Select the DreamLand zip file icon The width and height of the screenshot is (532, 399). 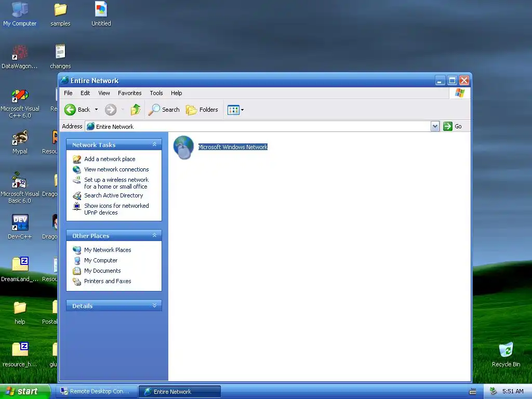(20, 270)
